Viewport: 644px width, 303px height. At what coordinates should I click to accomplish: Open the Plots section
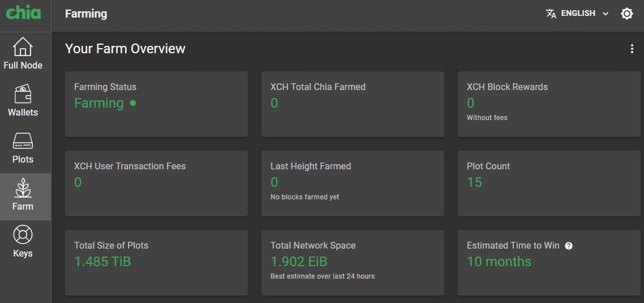[x=23, y=148]
